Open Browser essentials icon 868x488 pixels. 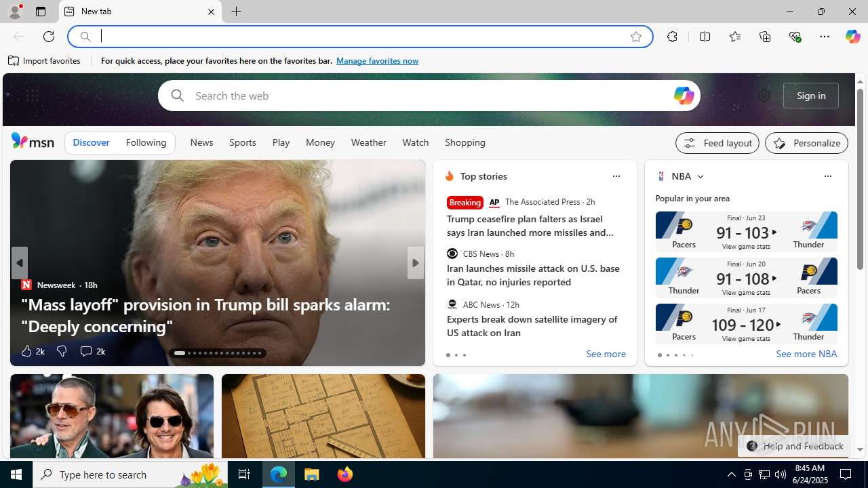pos(795,37)
